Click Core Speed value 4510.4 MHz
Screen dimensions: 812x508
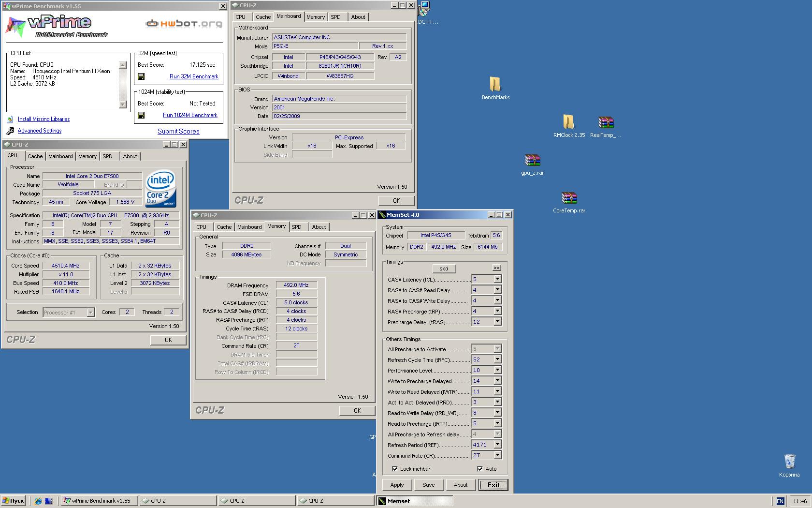[x=66, y=266]
